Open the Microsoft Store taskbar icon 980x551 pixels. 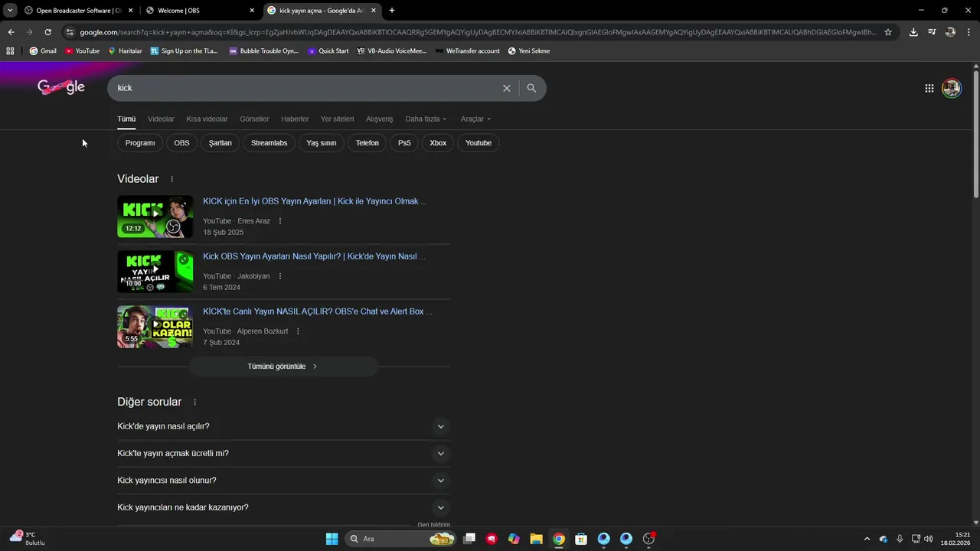pyautogui.click(x=581, y=539)
